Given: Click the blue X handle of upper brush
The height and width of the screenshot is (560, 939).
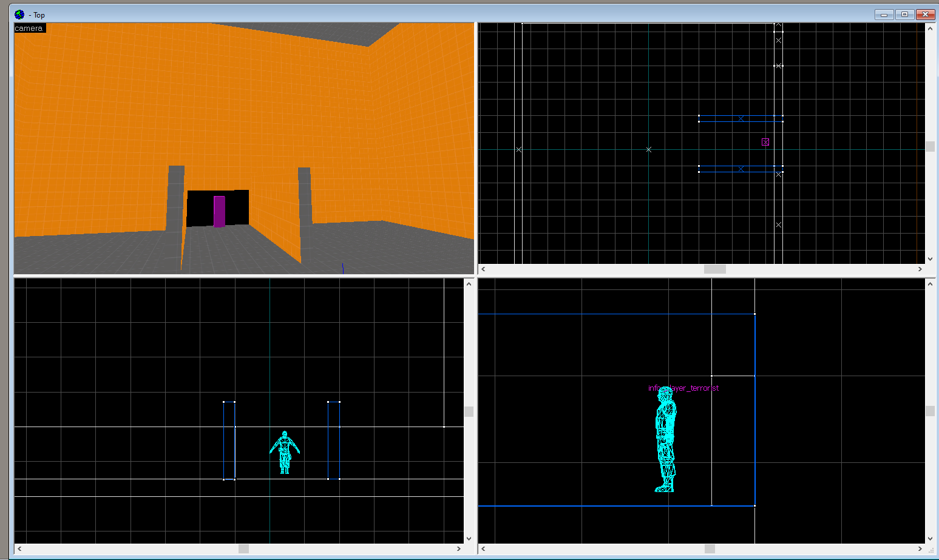Looking at the screenshot, I should click(741, 119).
